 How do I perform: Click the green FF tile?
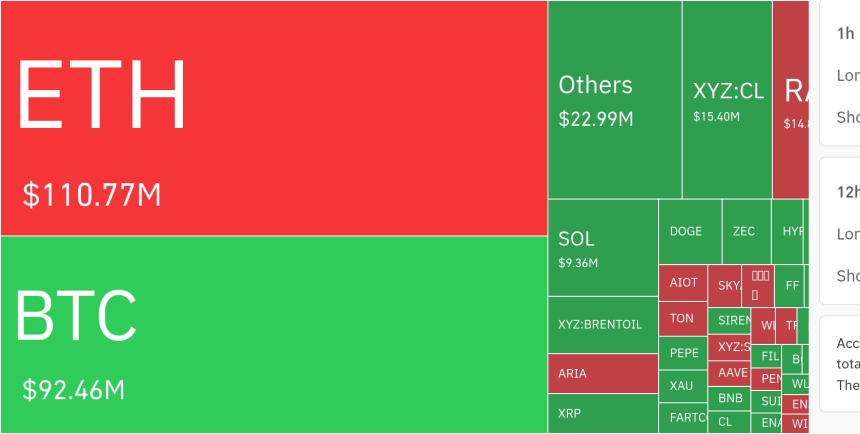coord(792,285)
